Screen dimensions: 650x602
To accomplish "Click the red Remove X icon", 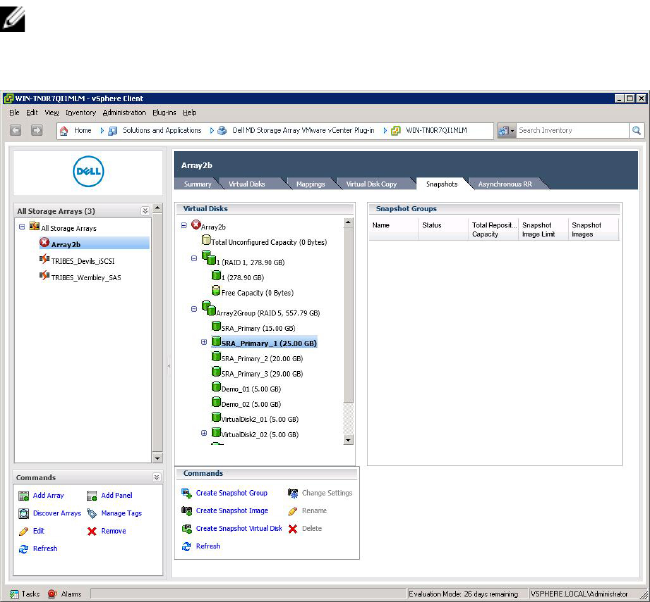I will pyautogui.click(x=92, y=531).
